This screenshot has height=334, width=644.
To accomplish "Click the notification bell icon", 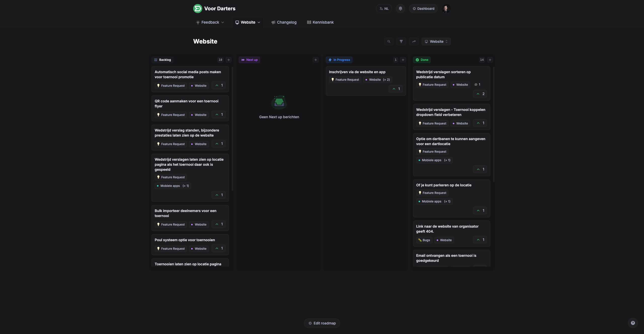I will pos(400,9).
